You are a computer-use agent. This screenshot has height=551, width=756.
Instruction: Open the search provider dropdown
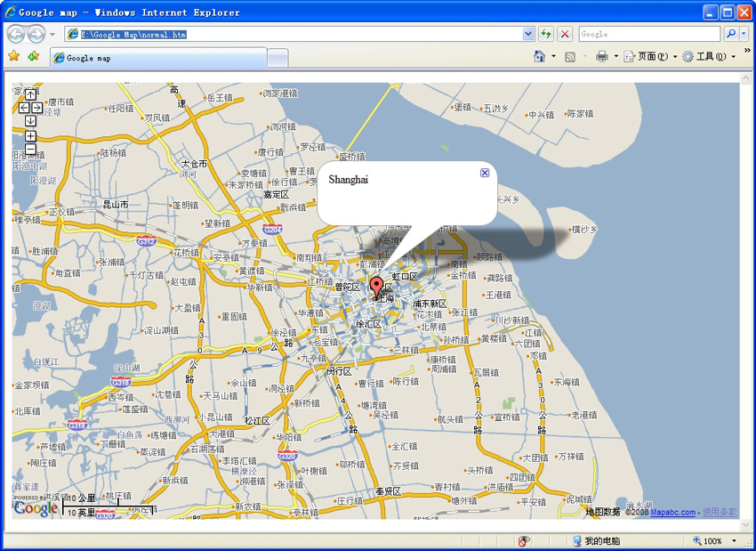[x=744, y=34]
